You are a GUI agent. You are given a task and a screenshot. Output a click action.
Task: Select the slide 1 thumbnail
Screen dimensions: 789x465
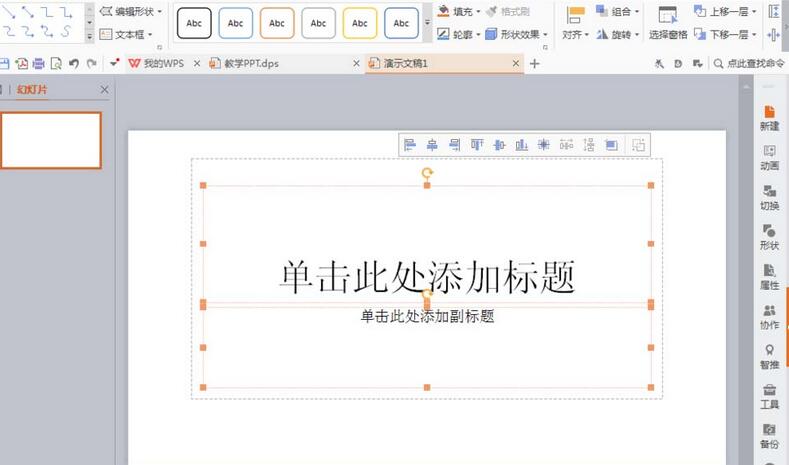(x=51, y=140)
